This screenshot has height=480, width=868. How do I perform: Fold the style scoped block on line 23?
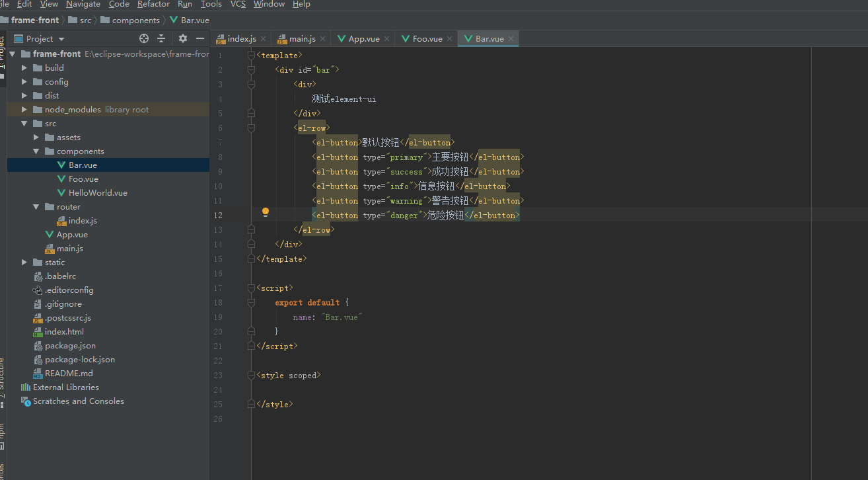[251, 376]
